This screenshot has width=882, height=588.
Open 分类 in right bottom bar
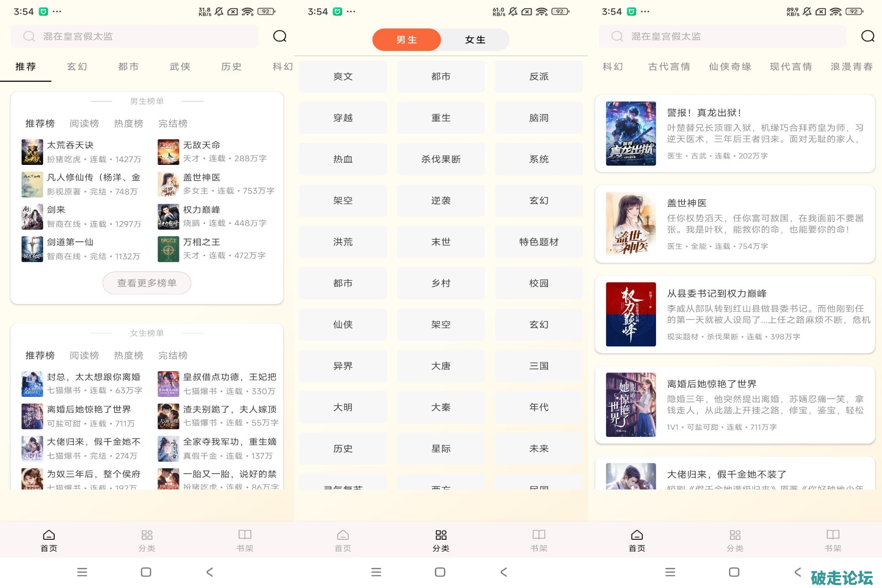pyautogui.click(x=735, y=540)
